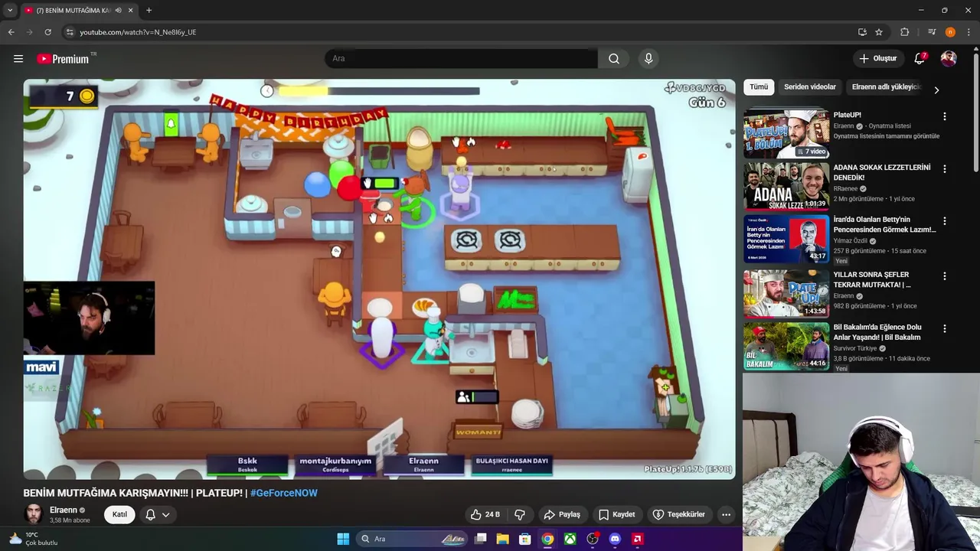
Task: Open options for PlateUP! playlist
Action: [x=945, y=116]
